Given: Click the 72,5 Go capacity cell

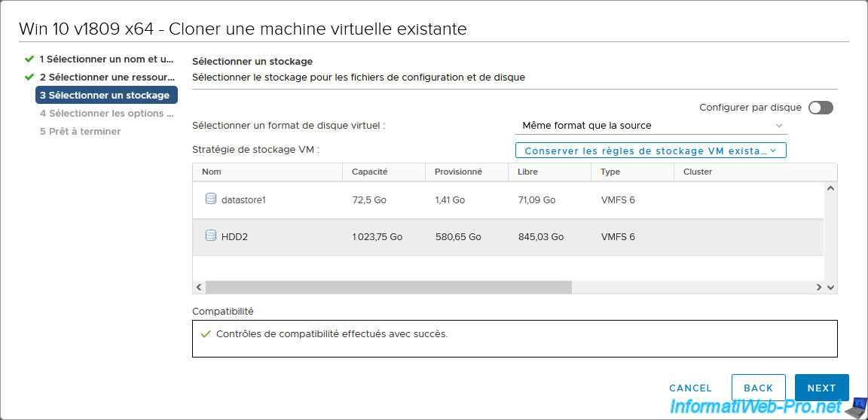Looking at the screenshot, I should coord(368,200).
